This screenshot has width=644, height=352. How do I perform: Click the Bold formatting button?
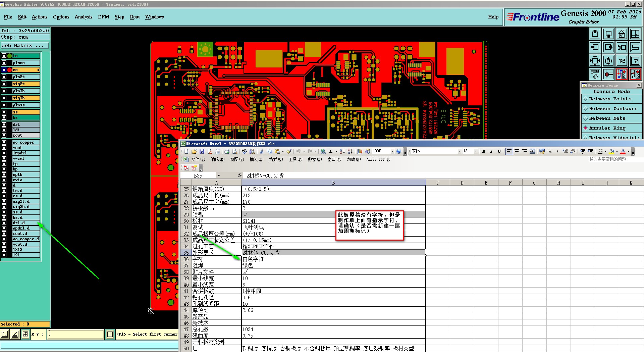484,151
